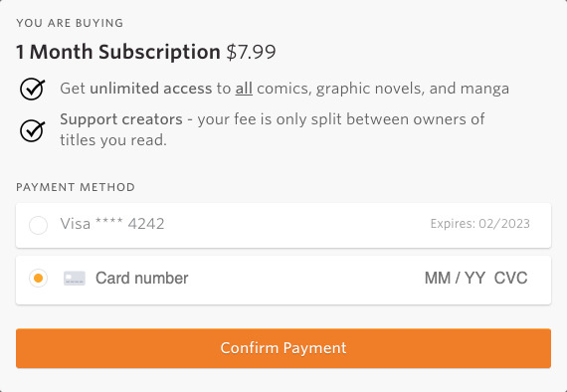This screenshot has height=392, width=567.
Task: Click the checkmark icon beside Support creators
Action: click(33, 130)
